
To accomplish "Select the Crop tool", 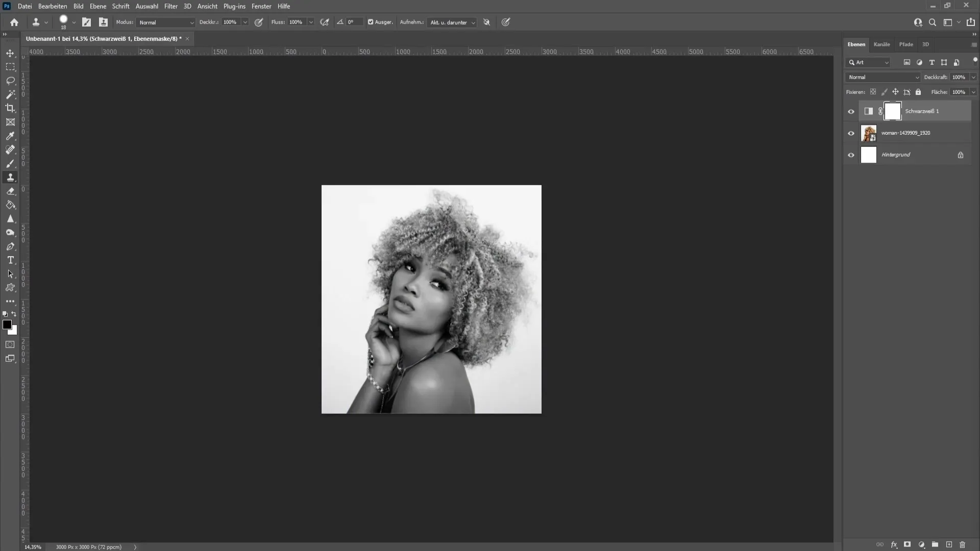I will (x=10, y=108).
